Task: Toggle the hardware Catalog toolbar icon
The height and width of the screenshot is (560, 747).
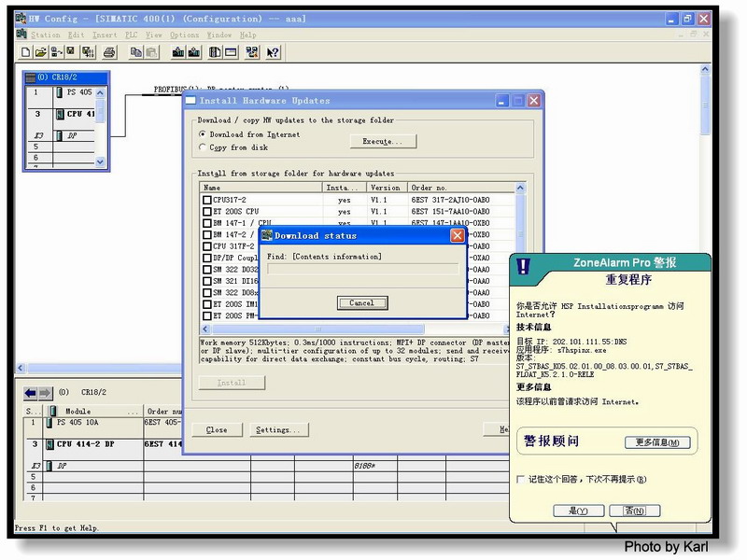Action: (x=215, y=52)
